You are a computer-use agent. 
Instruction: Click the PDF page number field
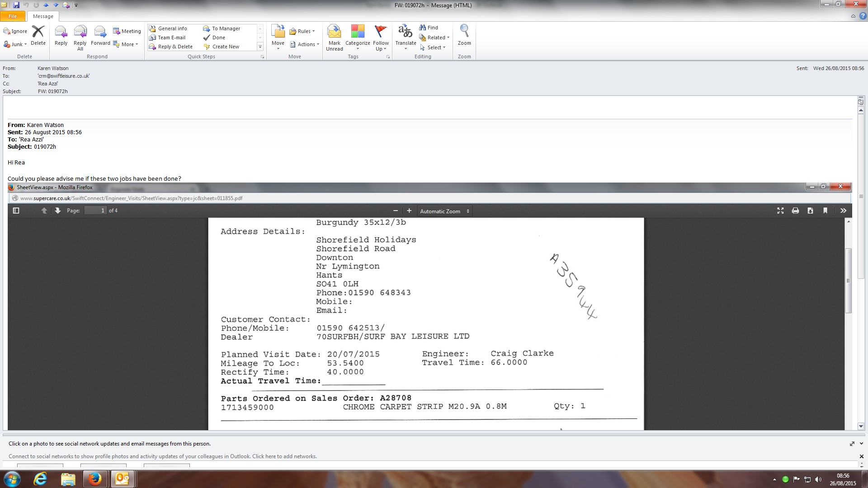96,211
